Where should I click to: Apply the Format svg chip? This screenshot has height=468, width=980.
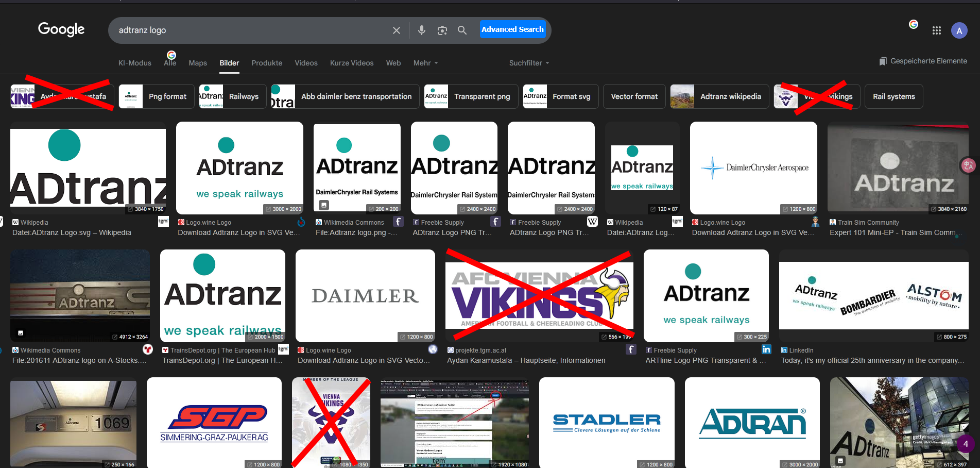click(561, 96)
